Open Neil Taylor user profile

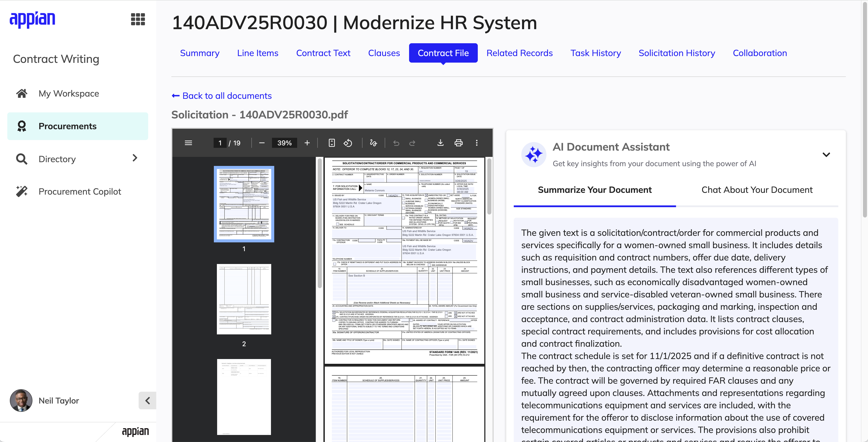point(45,400)
